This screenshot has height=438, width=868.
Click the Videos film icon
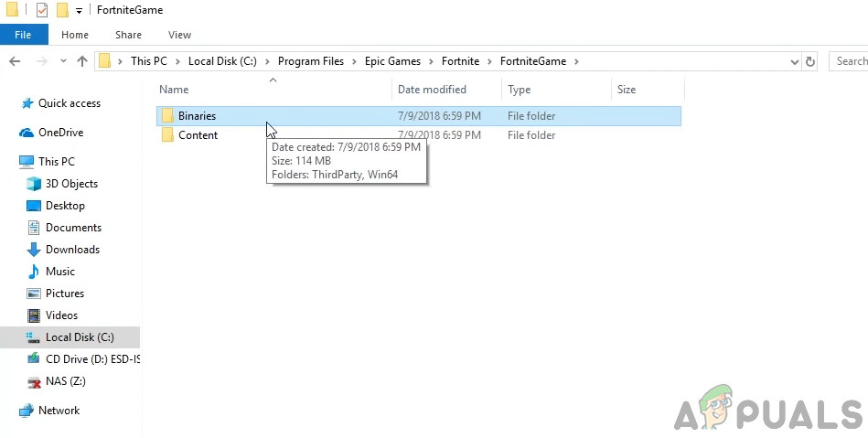coord(34,315)
